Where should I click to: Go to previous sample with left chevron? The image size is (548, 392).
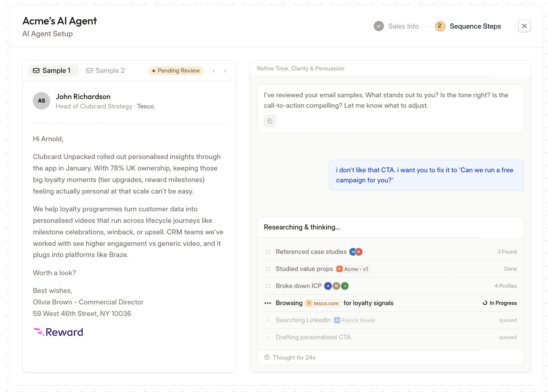tap(213, 71)
